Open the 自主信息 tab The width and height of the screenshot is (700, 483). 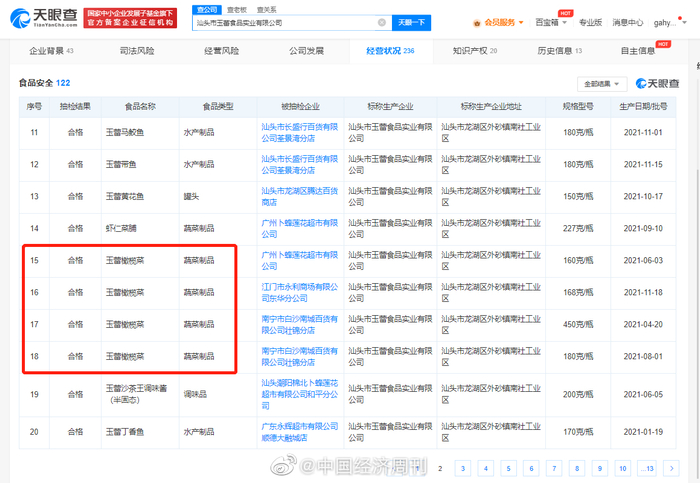638,51
